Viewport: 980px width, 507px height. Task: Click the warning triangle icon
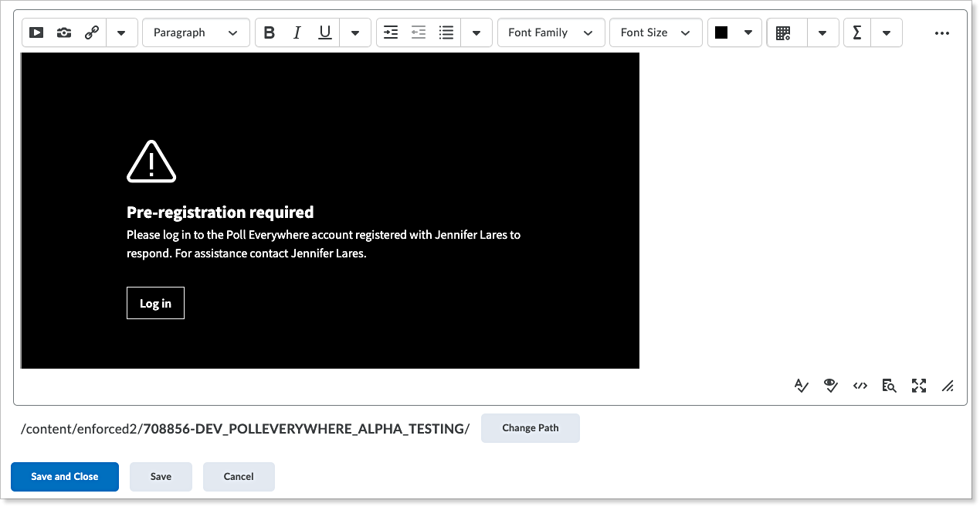pos(151,162)
